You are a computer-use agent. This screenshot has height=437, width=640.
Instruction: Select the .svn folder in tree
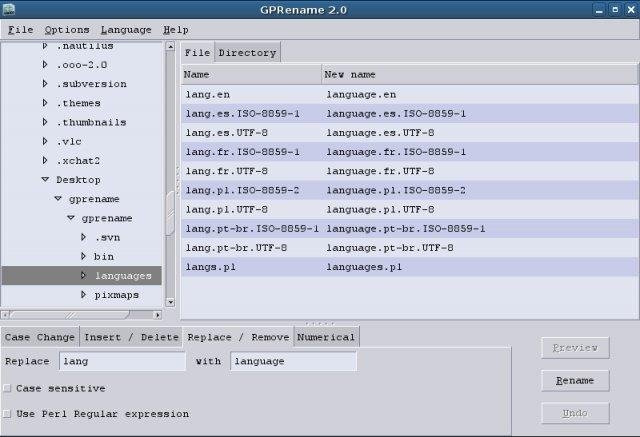(x=107, y=237)
